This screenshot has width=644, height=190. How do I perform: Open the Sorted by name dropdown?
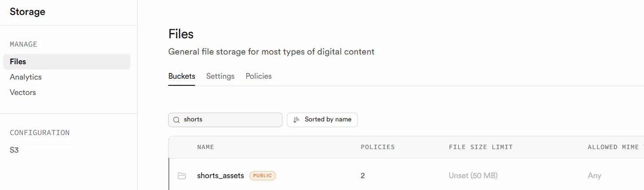click(322, 120)
